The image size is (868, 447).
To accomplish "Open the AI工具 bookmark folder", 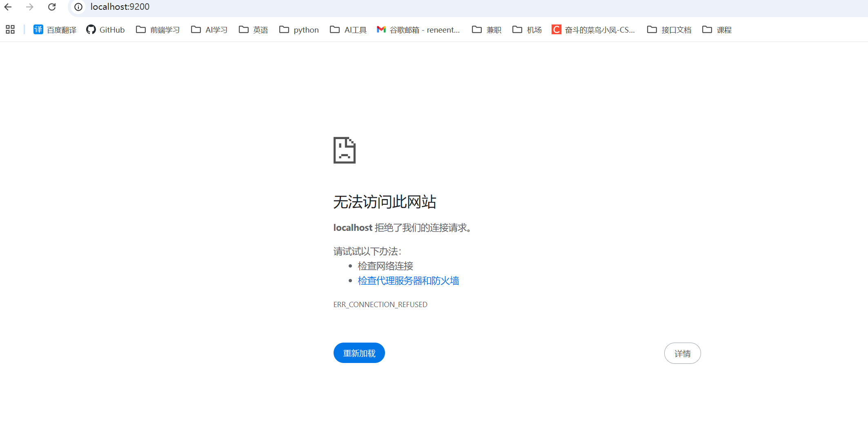I will (x=348, y=30).
